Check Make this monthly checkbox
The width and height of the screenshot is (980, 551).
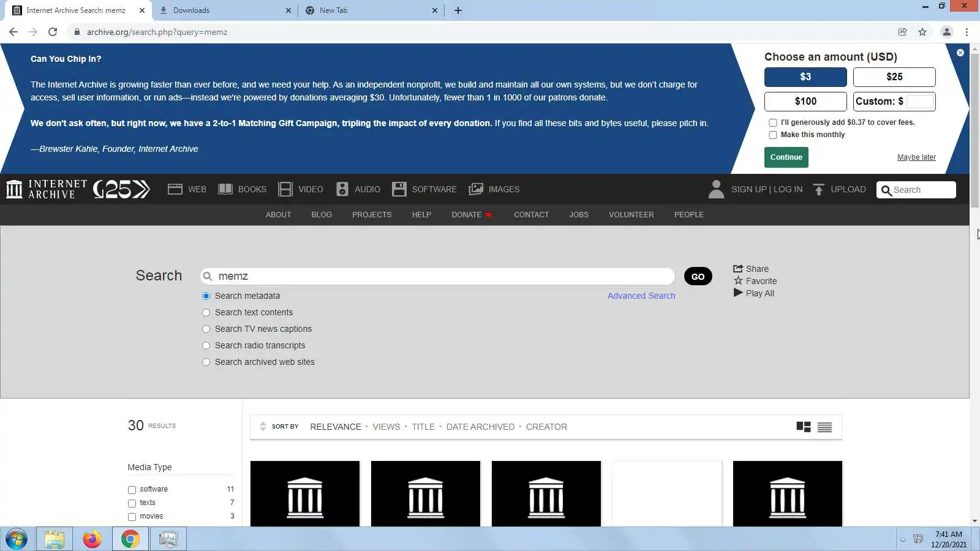coord(773,135)
